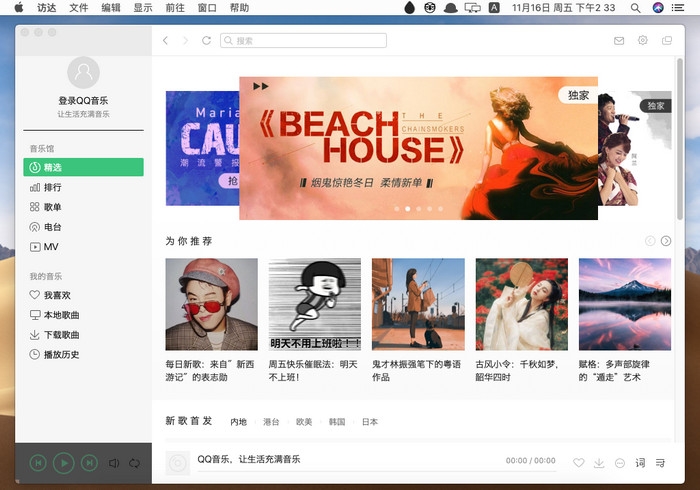Open Siri from the menu bar
700x490 pixels.
(x=658, y=8)
